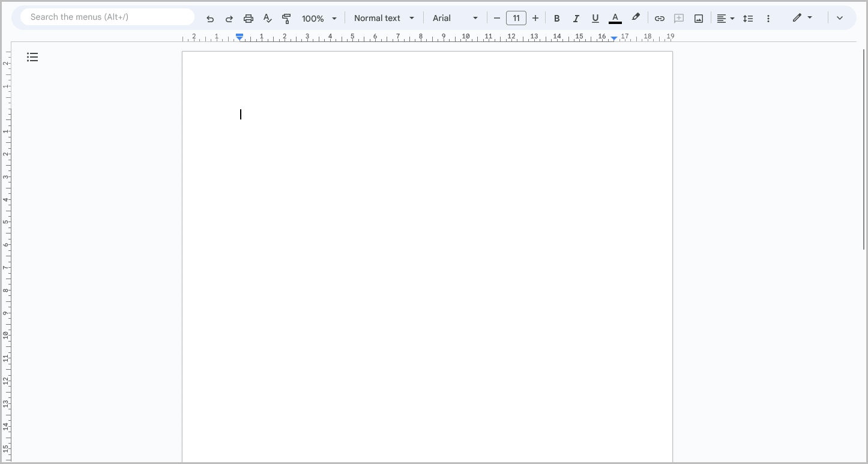Run spelling and grammar check
The image size is (868, 464).
[x=267, y=18]
